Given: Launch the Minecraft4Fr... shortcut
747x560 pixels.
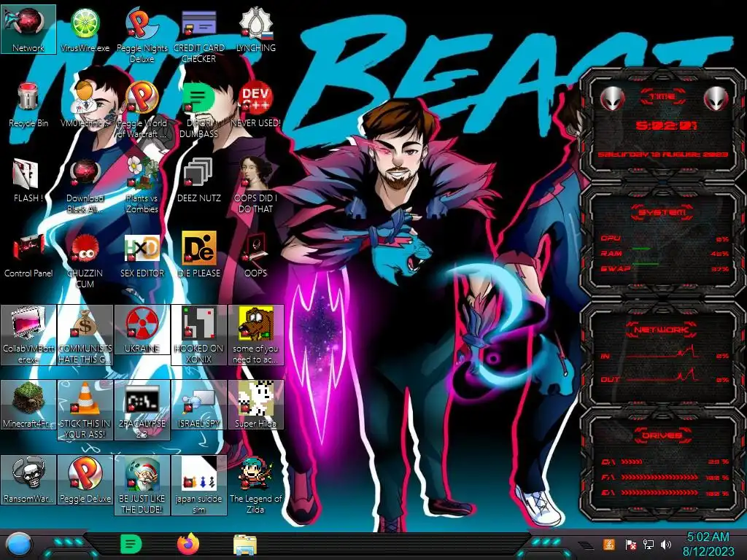Looking at the screenshot, I should pos(28,405).
